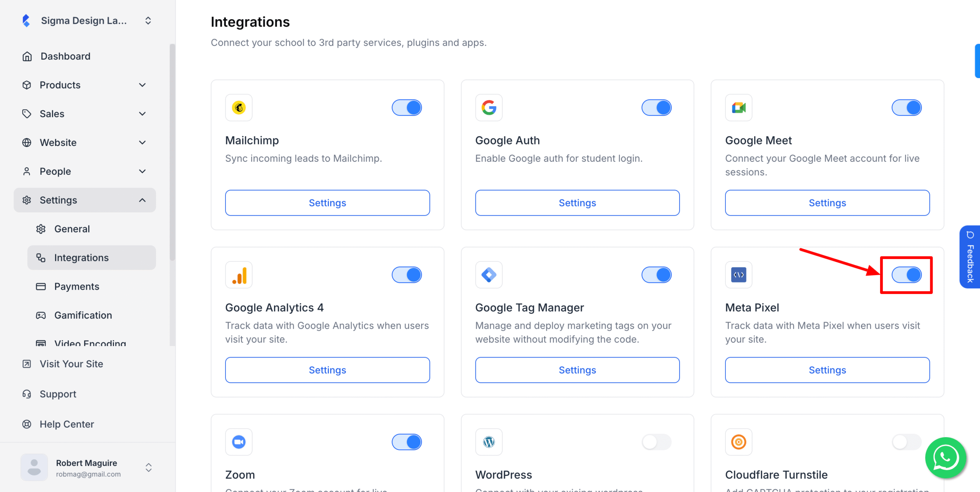Screen dimensions: 980x492
Task: Click the Meta Pixel code icon
Action: [x=738, y=275]
